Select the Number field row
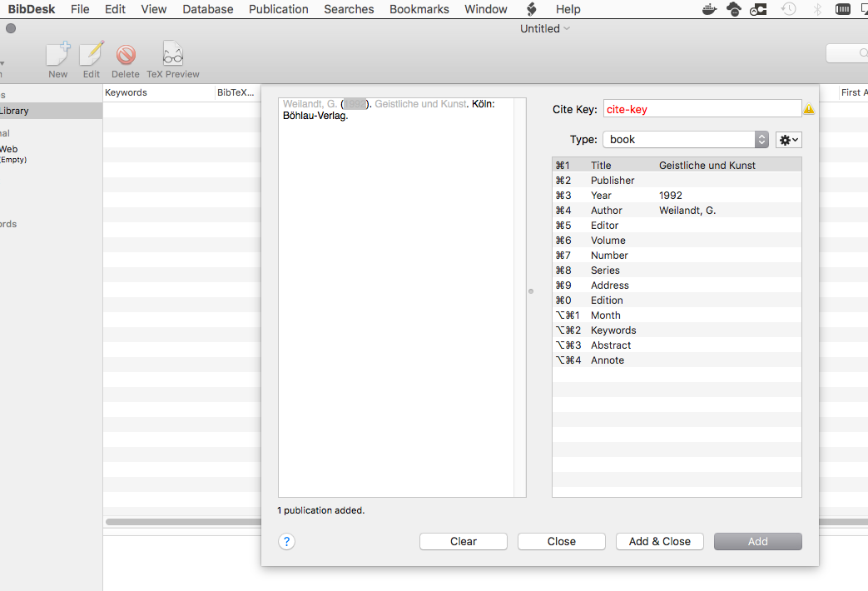Viewport: 868px width, 591px height. (x=677, y=255)
